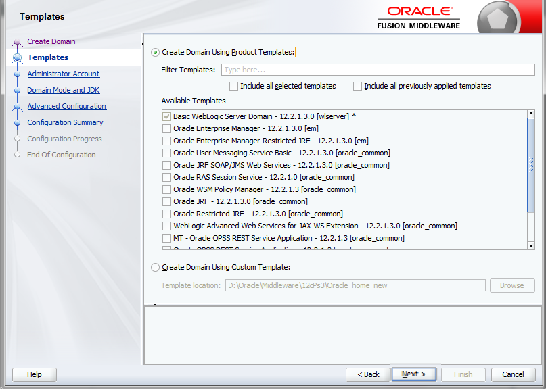Viewport: 546px width, 392px height.
Task: Select the Templates step in navigation
Action: pyautogui.click(x=48, y=57)
